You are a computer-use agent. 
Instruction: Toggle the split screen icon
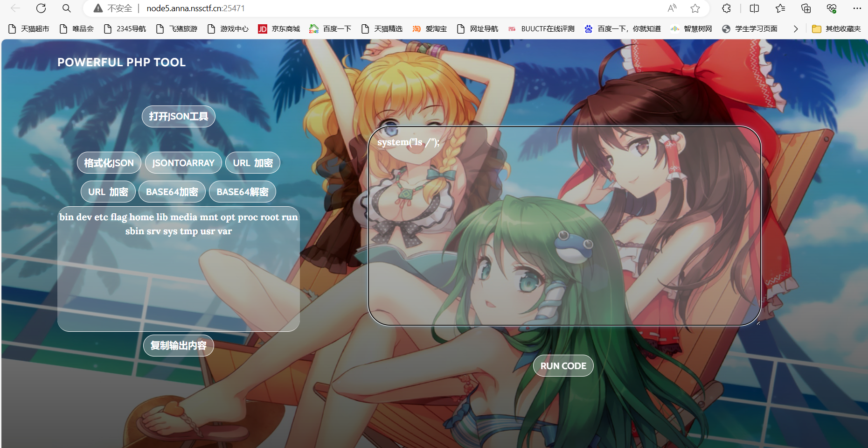coord(754,8)
